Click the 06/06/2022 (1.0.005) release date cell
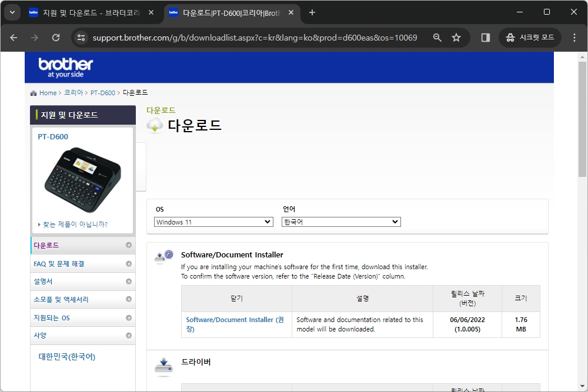Viewport: 588px width, 392px height. click(467, 324)
